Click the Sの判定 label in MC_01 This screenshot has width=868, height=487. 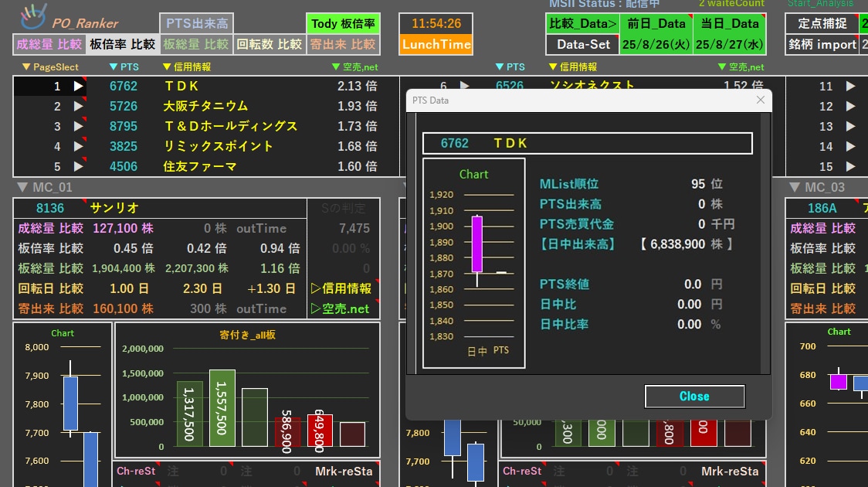click(343, 208)
